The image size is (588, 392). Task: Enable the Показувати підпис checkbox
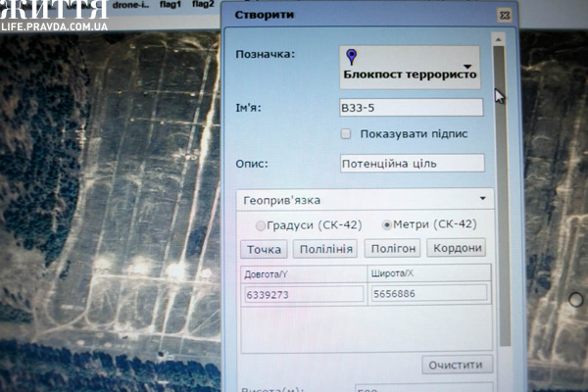[x=345, y=134]
